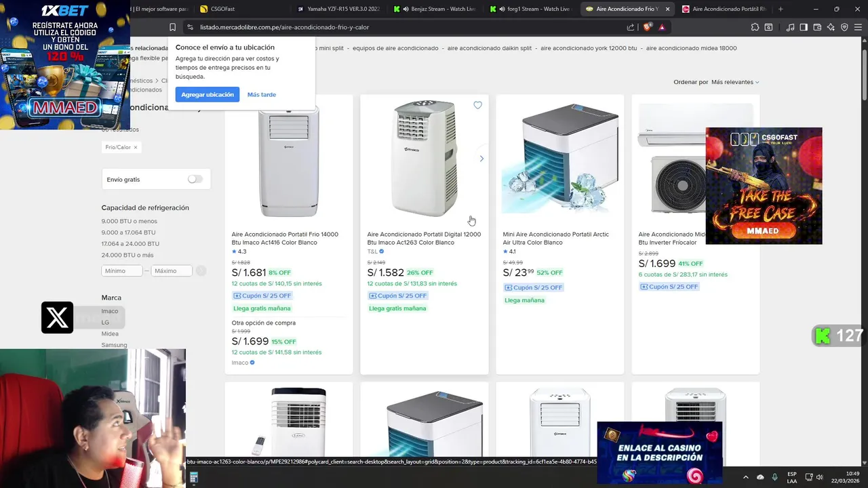This screenshot has height=488, width=868.
Task: Switch to the El mejor software tab
Action: (x=160, y=9)
